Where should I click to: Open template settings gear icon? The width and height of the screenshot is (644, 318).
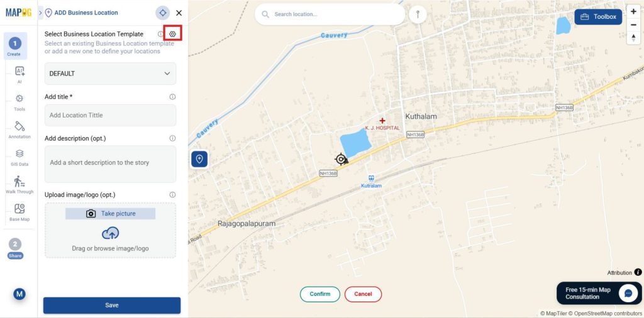pyautogui.click(x=172, y=34)
